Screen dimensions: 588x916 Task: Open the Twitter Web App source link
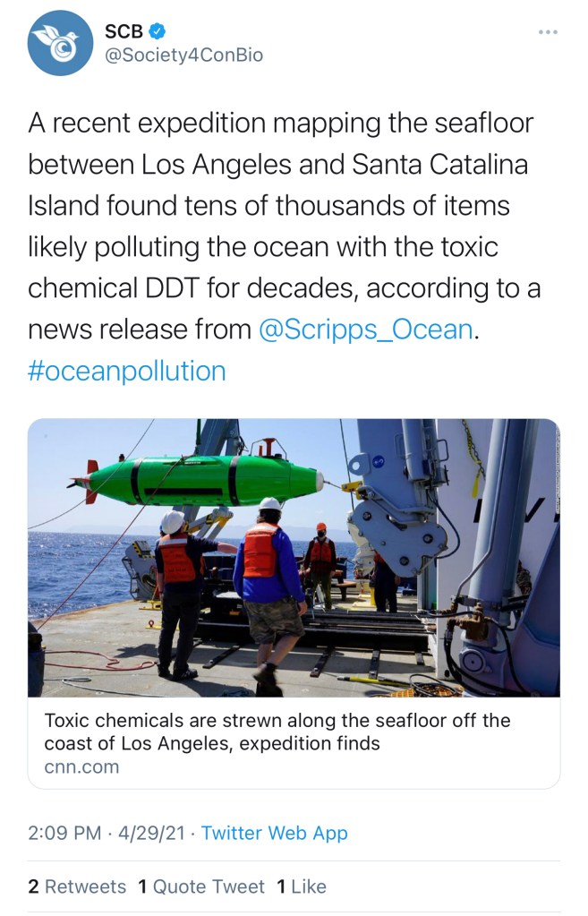(274, 833)
